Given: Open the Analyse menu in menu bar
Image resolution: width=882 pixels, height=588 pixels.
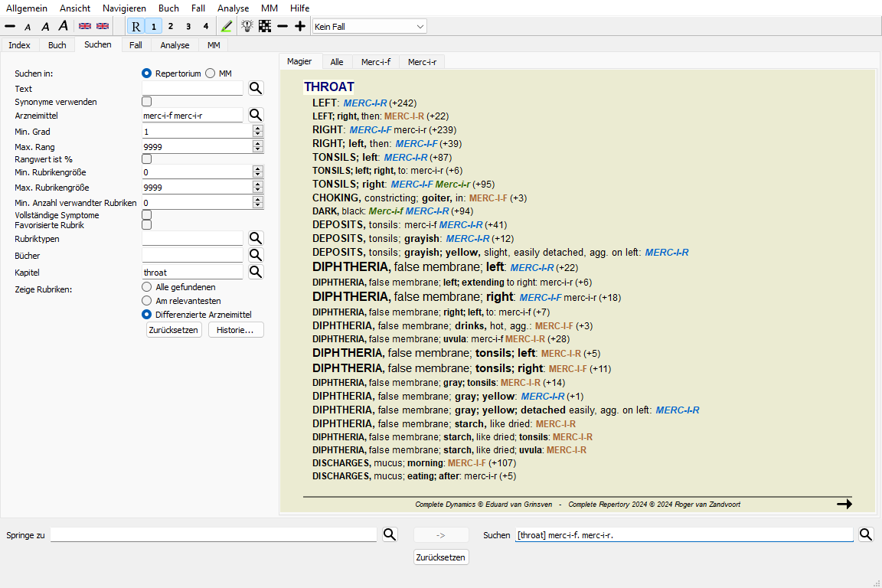Looking at the screenshot, I should coord(233,8).
